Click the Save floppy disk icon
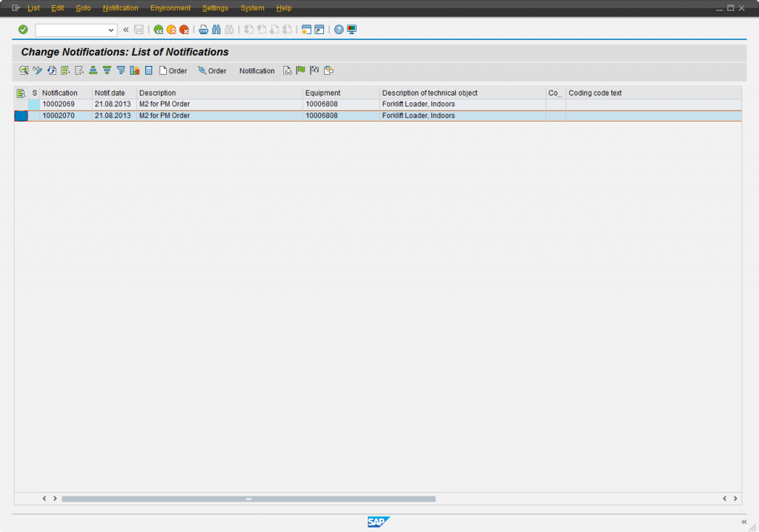Image resolution: width=759 pixels, height=532 pixels. (x=139, y=30)
